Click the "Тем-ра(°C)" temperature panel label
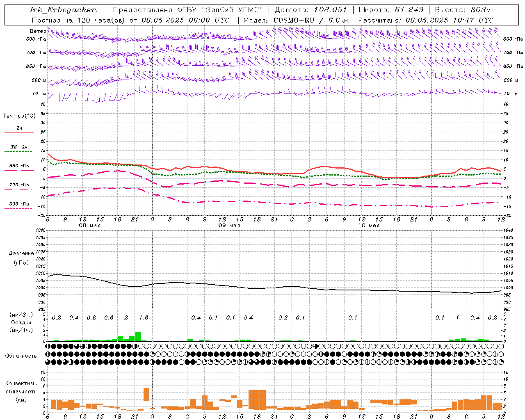 pyautogui.click(x=19, y=116)
